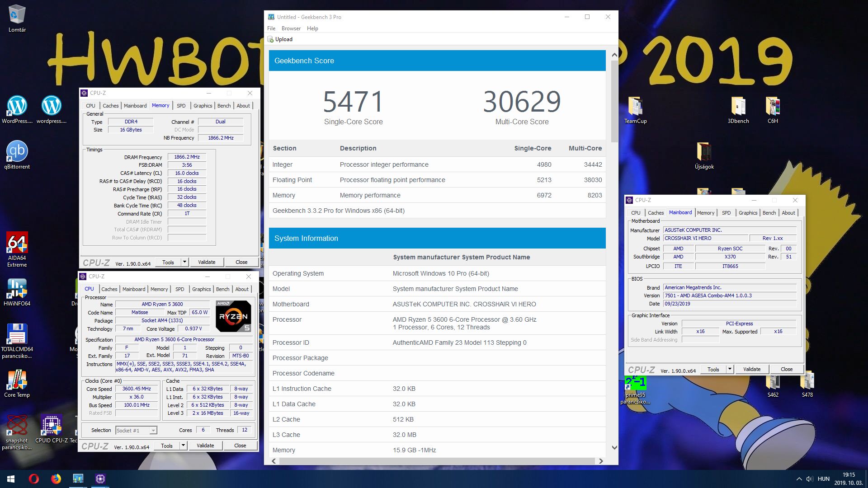Open TOTALCMD64 desktop shortcut
Image resolution: width=868 pixels, height=488 pixels.
(17, 341)
